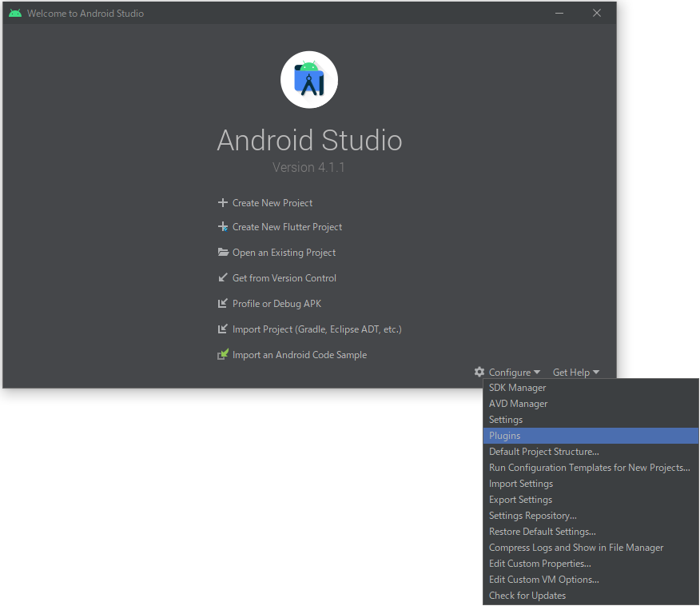Click the arrow icon beside Get from Version Control
This screenshot has height=610, width=700.
[222, 277]
